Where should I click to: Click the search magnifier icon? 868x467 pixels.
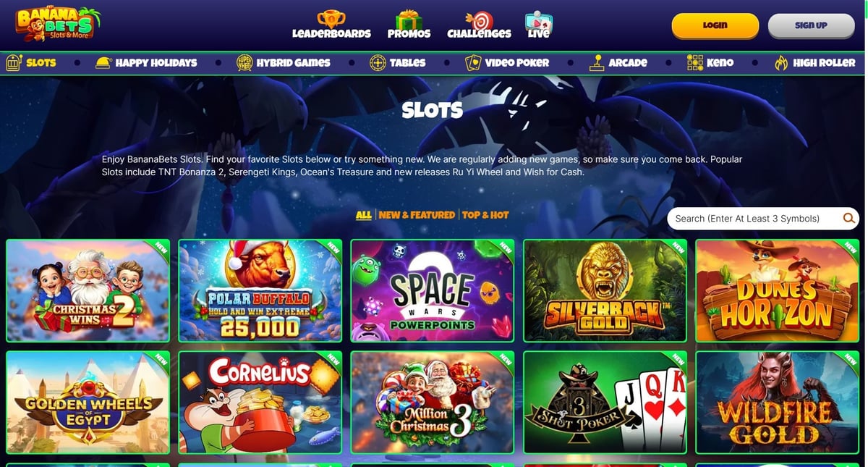(848, 218)
